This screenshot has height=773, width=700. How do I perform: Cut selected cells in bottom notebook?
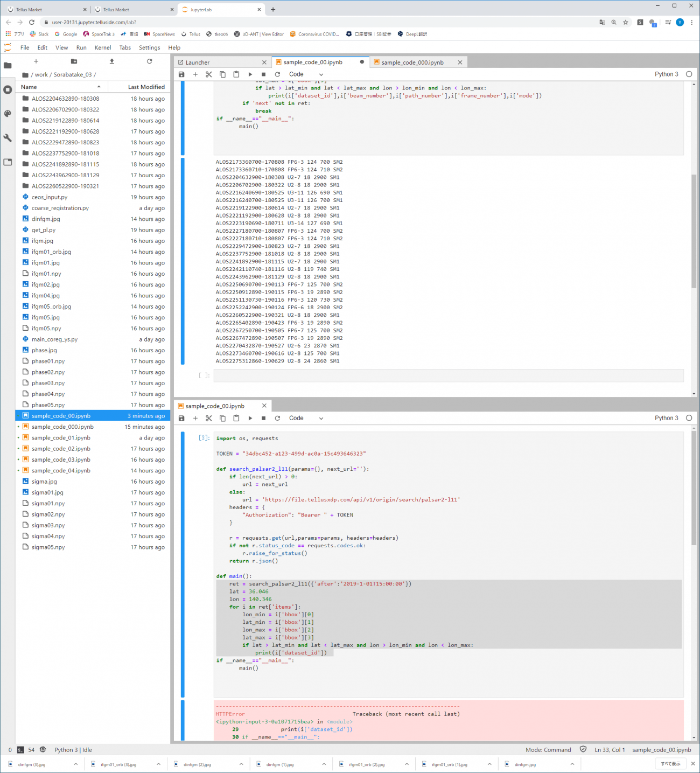coord(209,418)
